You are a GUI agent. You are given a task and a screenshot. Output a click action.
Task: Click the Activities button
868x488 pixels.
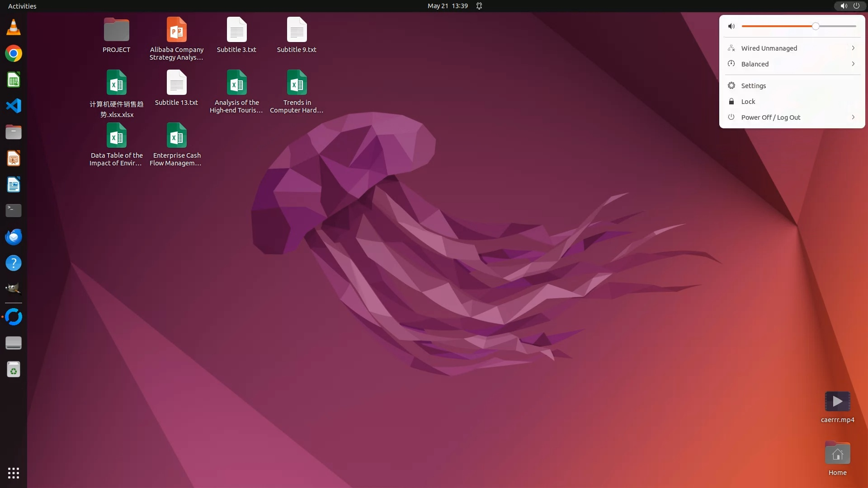point(22,6)
